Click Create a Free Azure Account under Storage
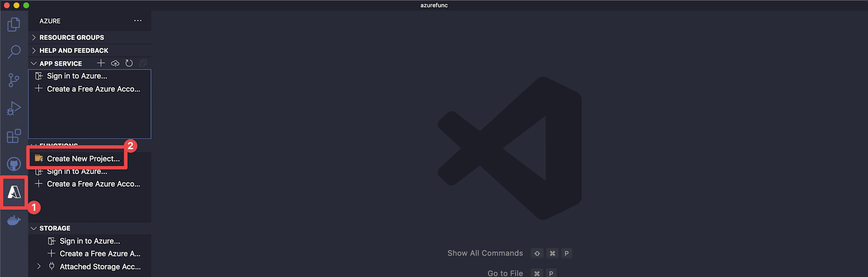Image resolution: width=868 pixels, height=277 pixels. click(90, 254)
